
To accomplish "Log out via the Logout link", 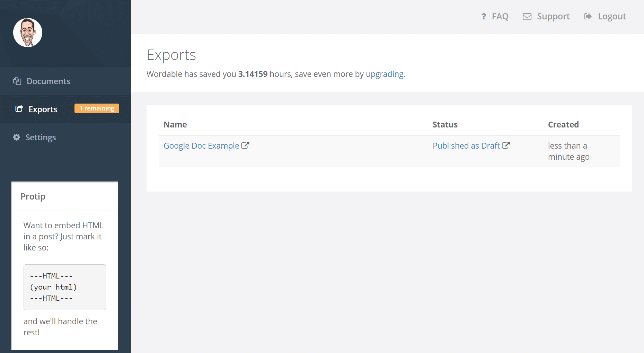I will tap(612, 16).
